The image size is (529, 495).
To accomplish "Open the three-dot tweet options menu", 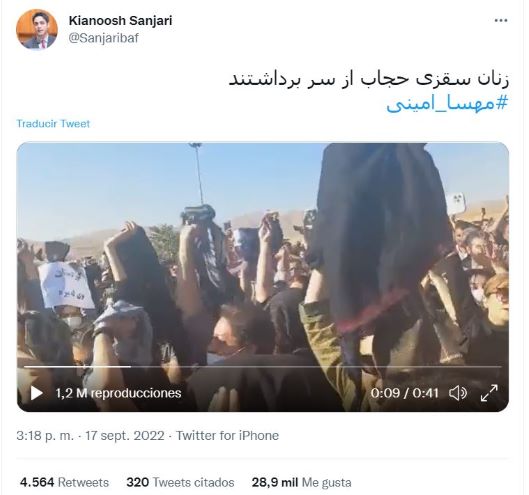I will (x=501, y=21).
